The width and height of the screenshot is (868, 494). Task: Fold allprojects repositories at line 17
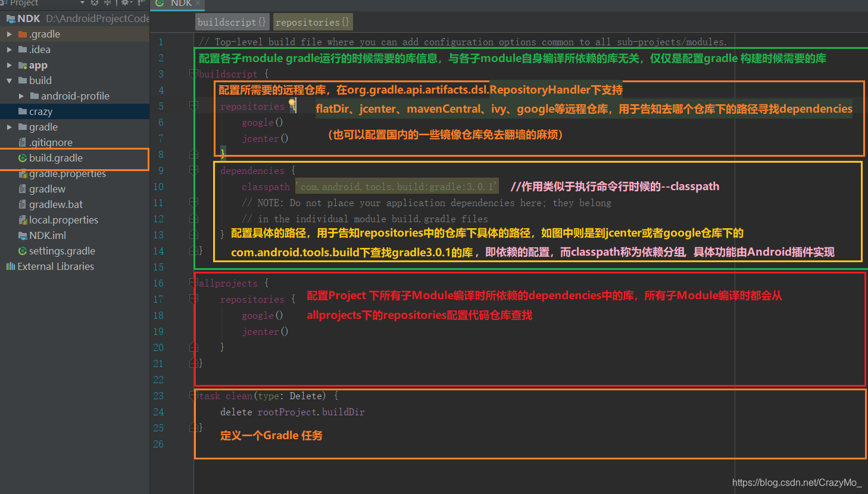(x=193, y=299)
